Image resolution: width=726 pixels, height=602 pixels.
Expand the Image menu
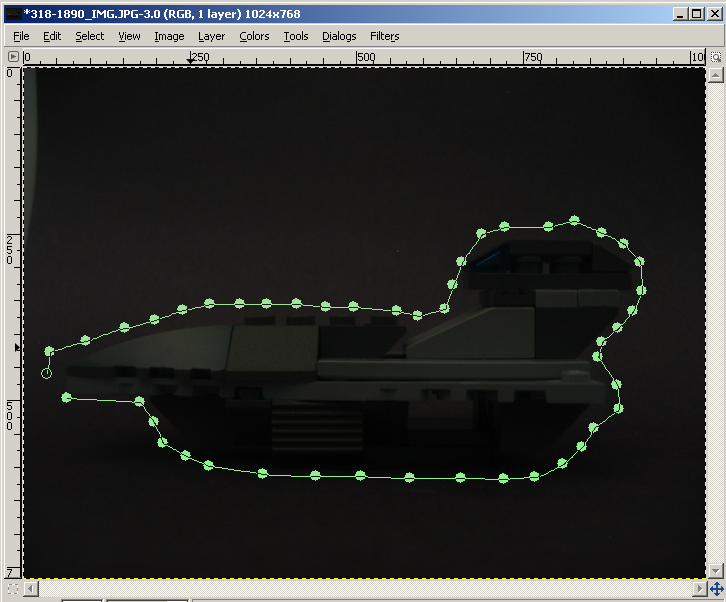point(169,36)
